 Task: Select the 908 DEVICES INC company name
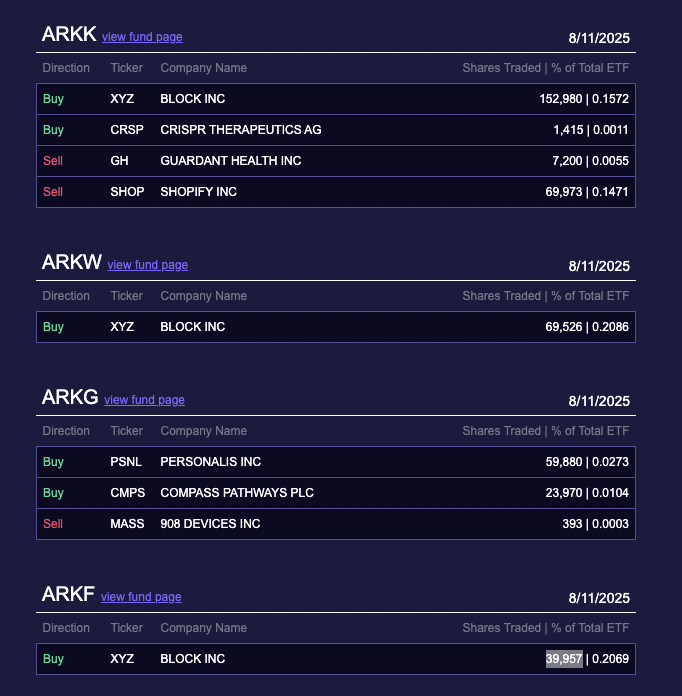[x=210, y=524]
